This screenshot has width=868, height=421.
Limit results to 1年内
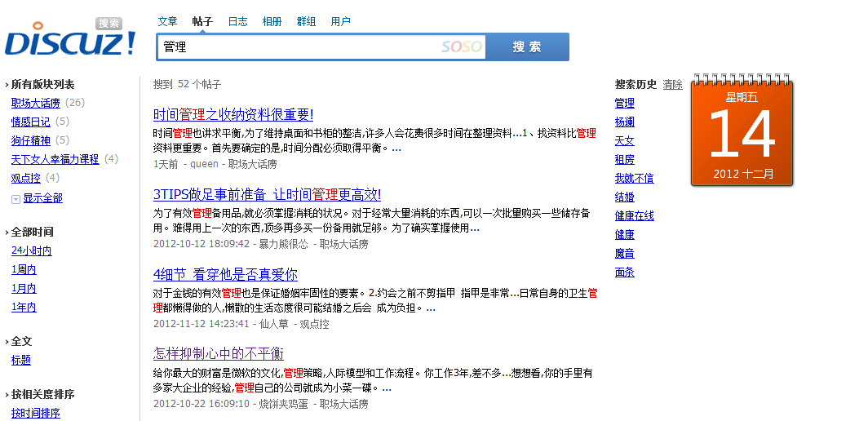pyautogui.click(x=24, y=308)
